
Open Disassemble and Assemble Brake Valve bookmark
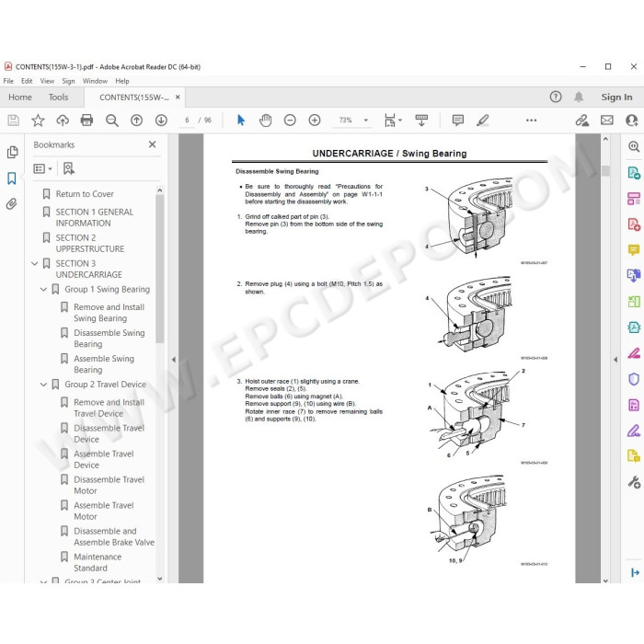pos(114,536)
